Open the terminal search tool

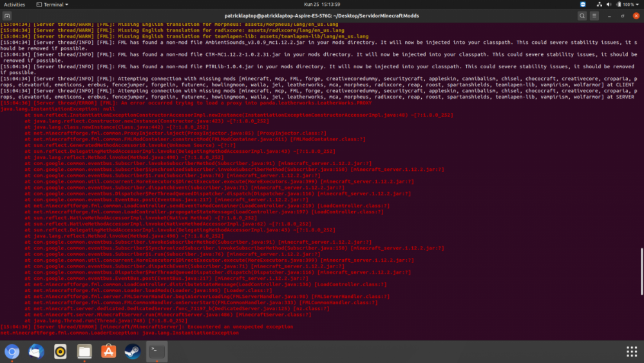pyautogui.click(x=582, y=15)
